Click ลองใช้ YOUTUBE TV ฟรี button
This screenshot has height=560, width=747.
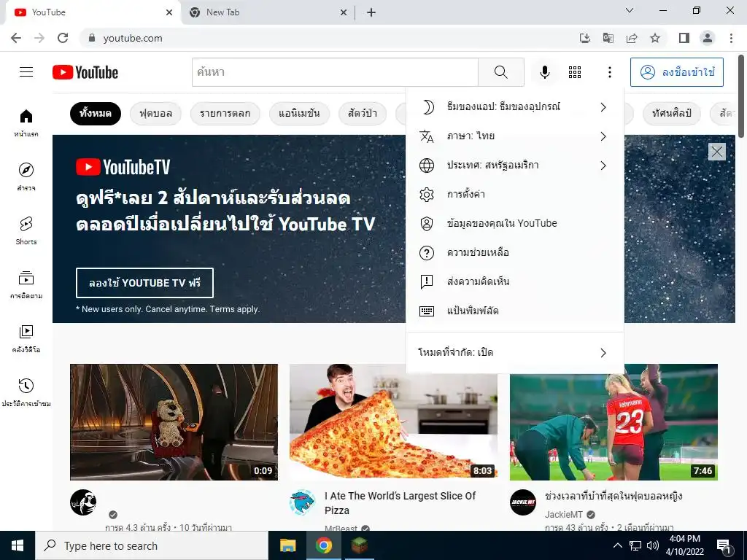144,283
